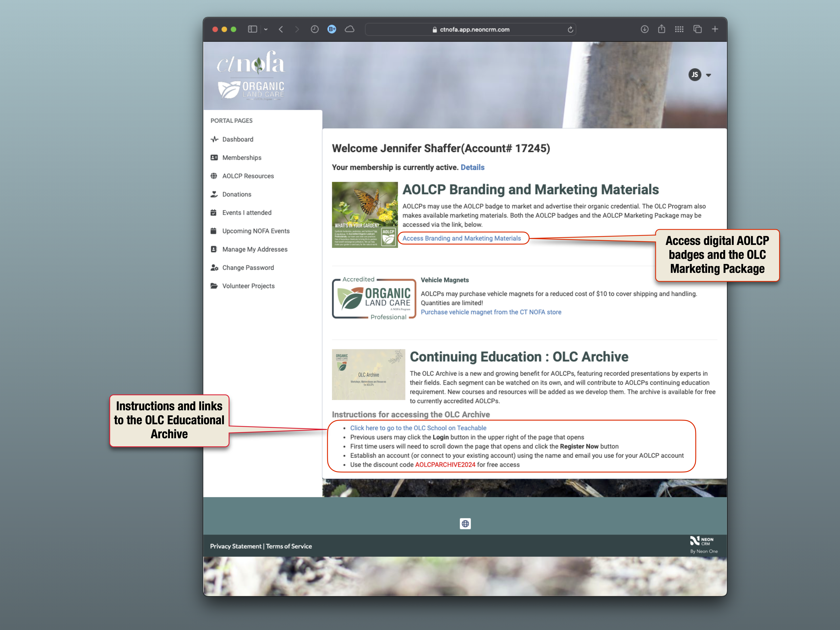Click the Donations hand icon
This screenshot has width=840, height=630.
coord(214,194)
